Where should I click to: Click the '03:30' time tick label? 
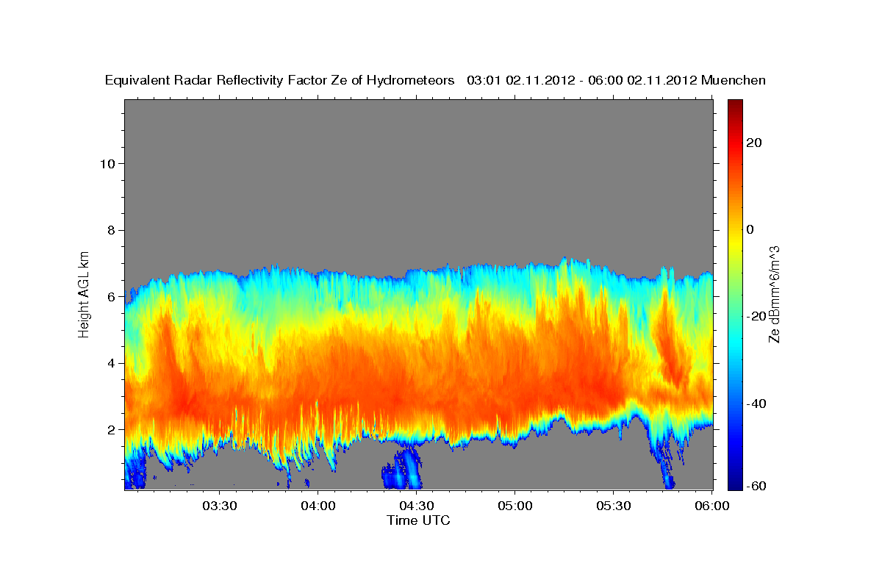coord(219,506)
